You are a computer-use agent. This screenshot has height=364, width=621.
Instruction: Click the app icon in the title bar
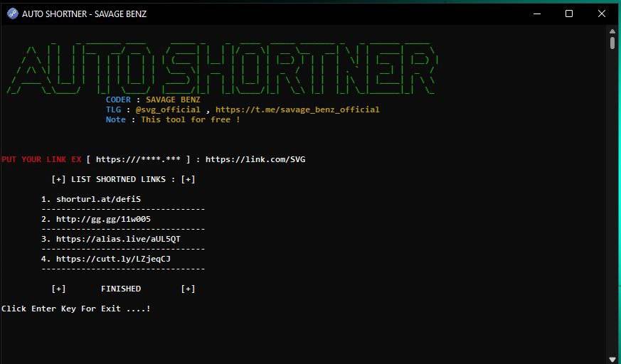tap(12, 14)
